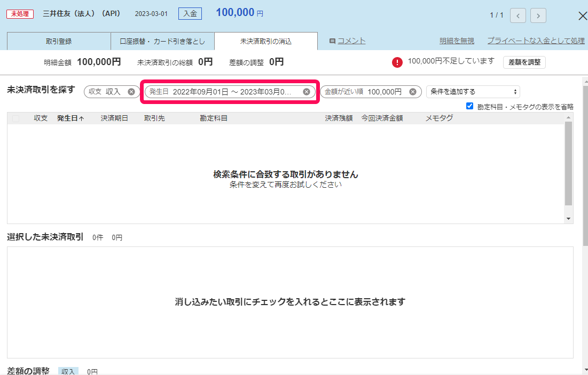
Task: Go to the next statement with right chevron
Action: [x=538, y=15]
